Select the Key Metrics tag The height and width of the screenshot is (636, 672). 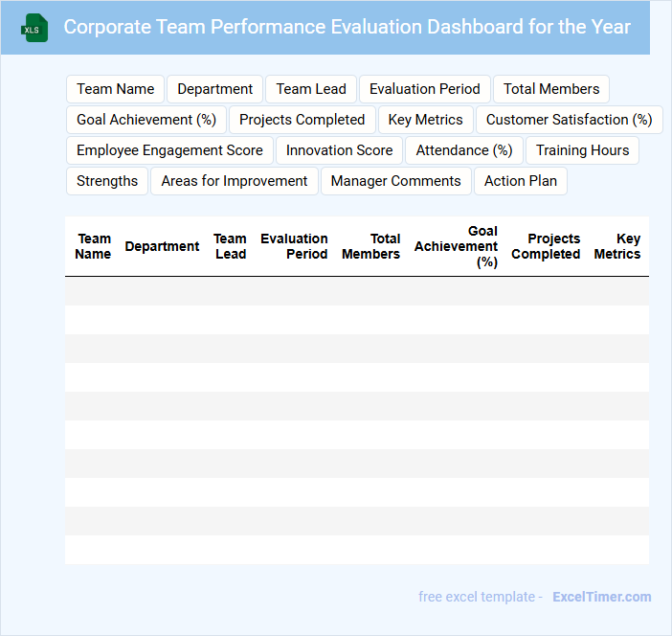click(x=425, y=120)
